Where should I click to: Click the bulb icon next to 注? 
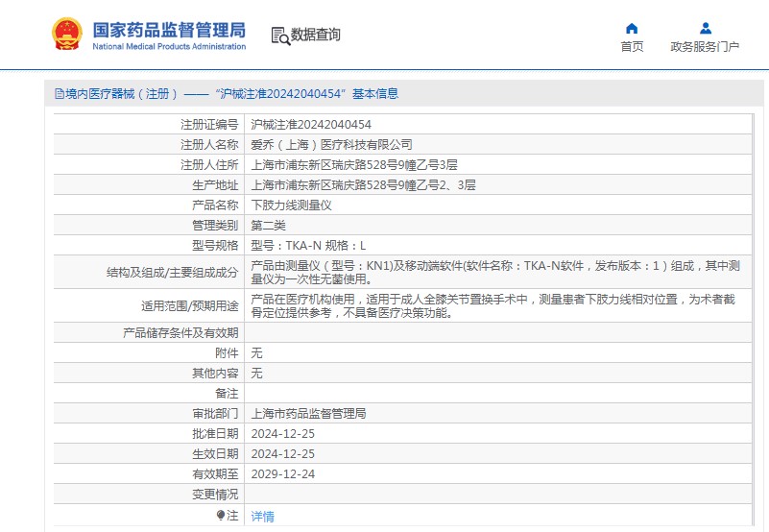pos(221,516)
